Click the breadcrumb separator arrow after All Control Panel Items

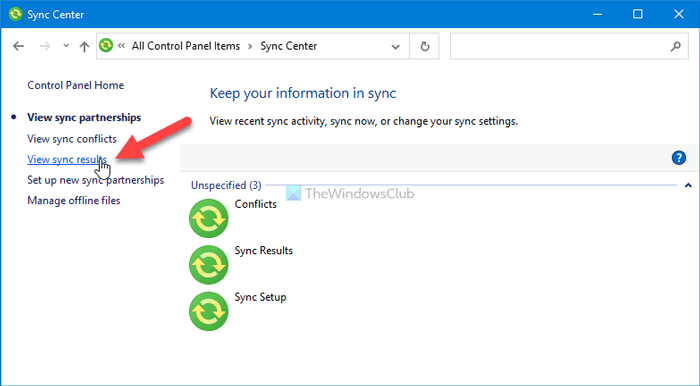[x=250, y=46]
